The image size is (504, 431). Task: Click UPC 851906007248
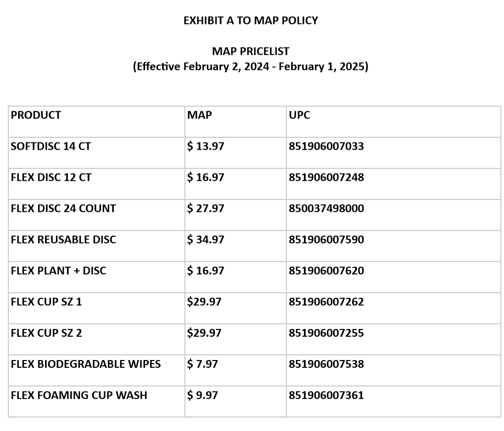click(326, 177)
